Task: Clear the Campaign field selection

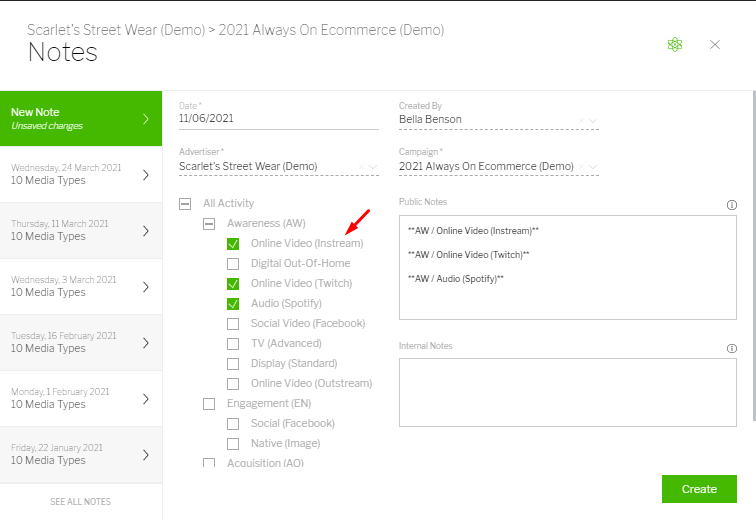Action: (582, 167)
